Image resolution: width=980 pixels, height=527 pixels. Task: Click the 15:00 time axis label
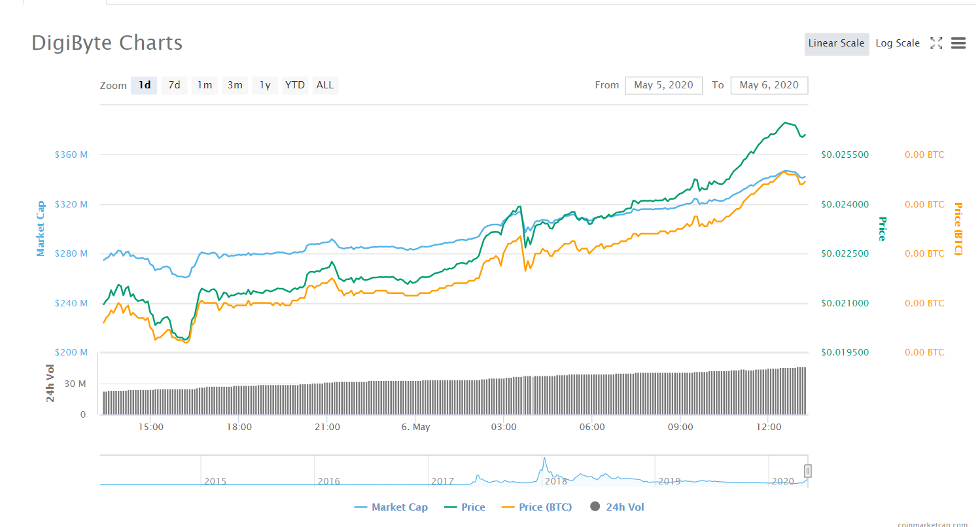click(x=150, y=427)
